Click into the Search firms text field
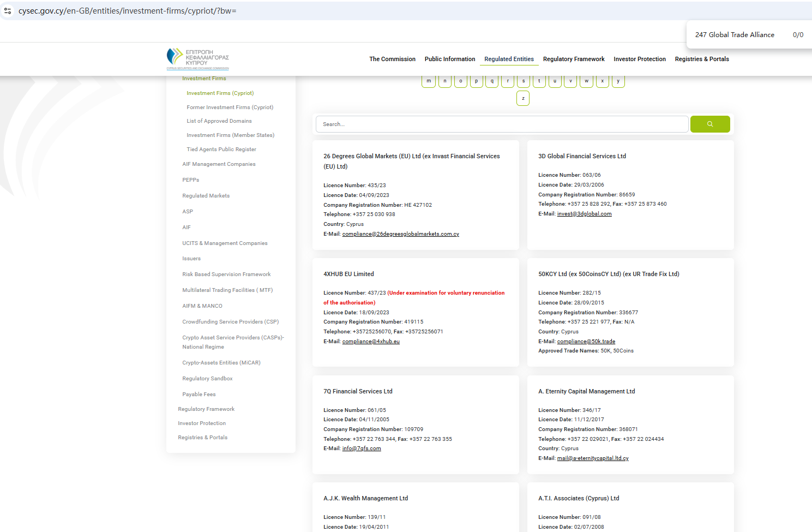812x532 pixels. point(502,124)
